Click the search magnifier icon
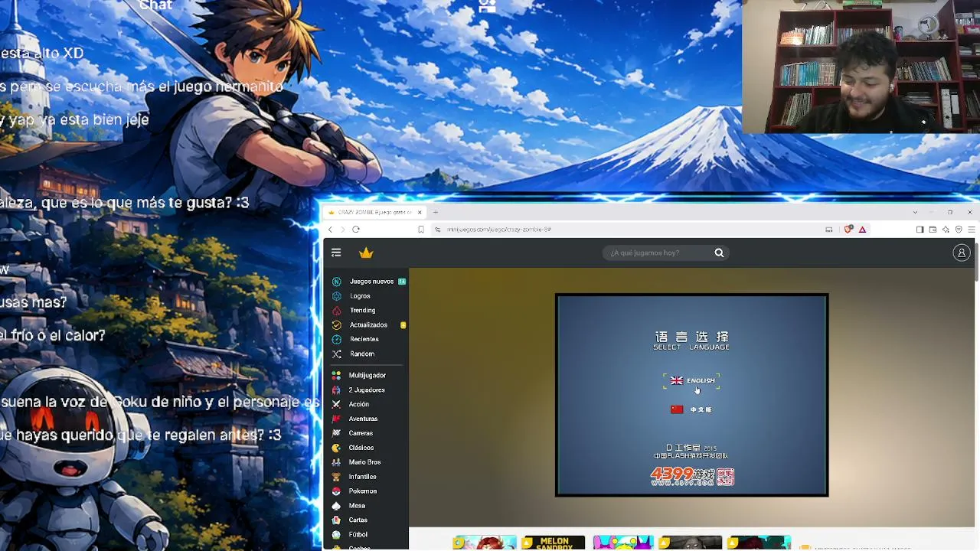Image resolution: width=980 pixels, height=551 pixels. click(719, 253)
